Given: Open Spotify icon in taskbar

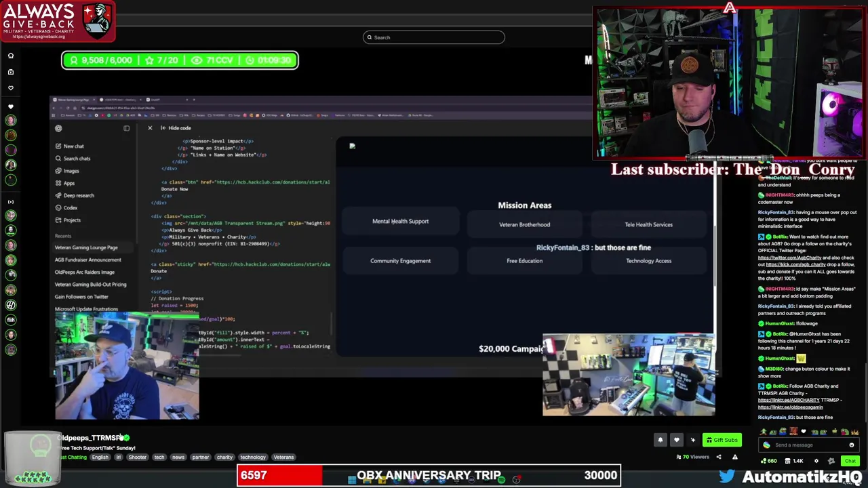Looking at the screenshot, I should point(501,480).
